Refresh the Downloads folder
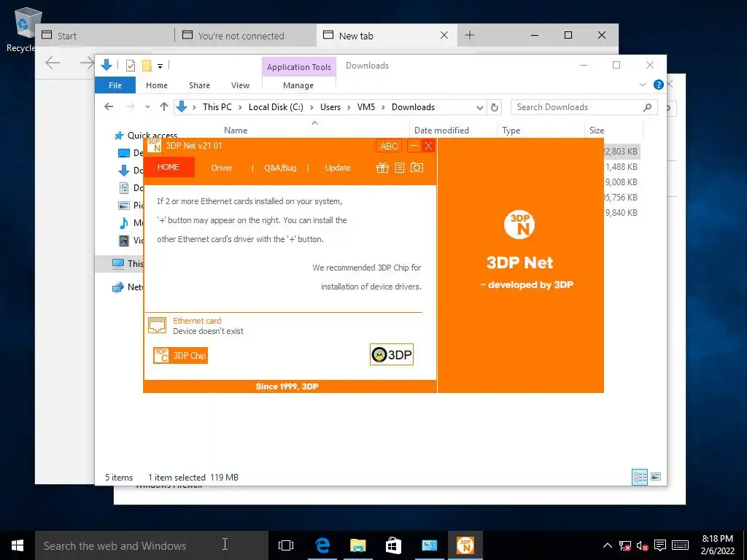The height and width of the screenshot is (560, 747). [x=495, y=108]
